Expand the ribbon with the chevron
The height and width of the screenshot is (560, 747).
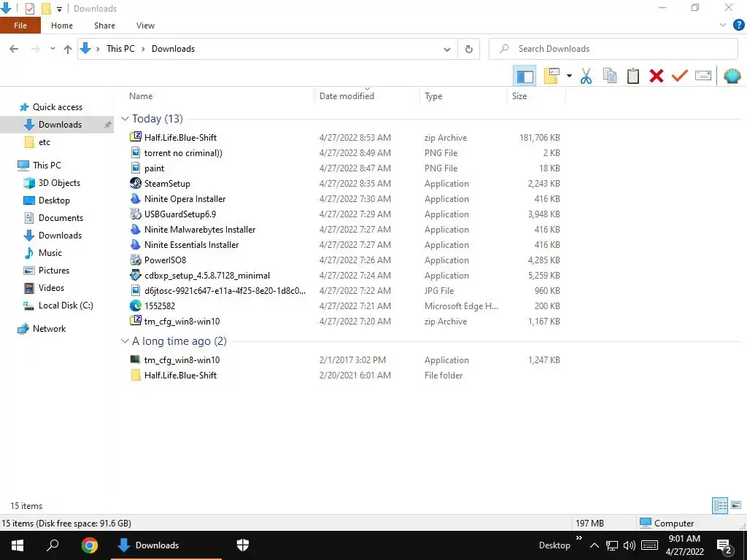723,26
